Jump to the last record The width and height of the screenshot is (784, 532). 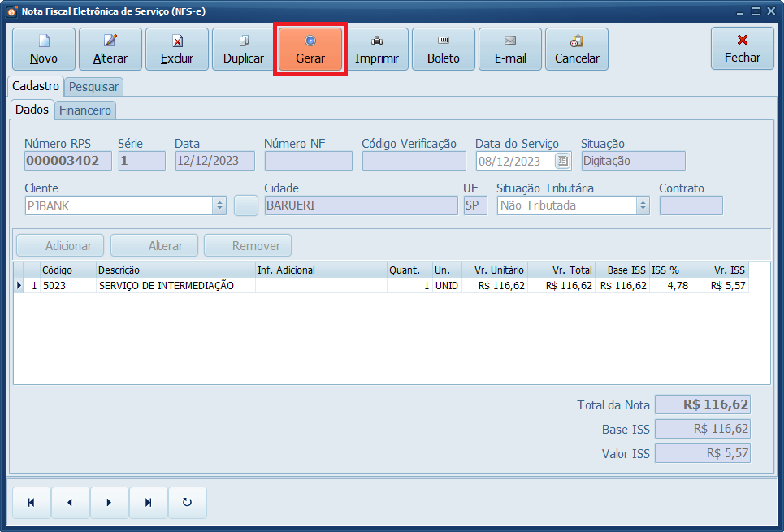coord(148,503)
